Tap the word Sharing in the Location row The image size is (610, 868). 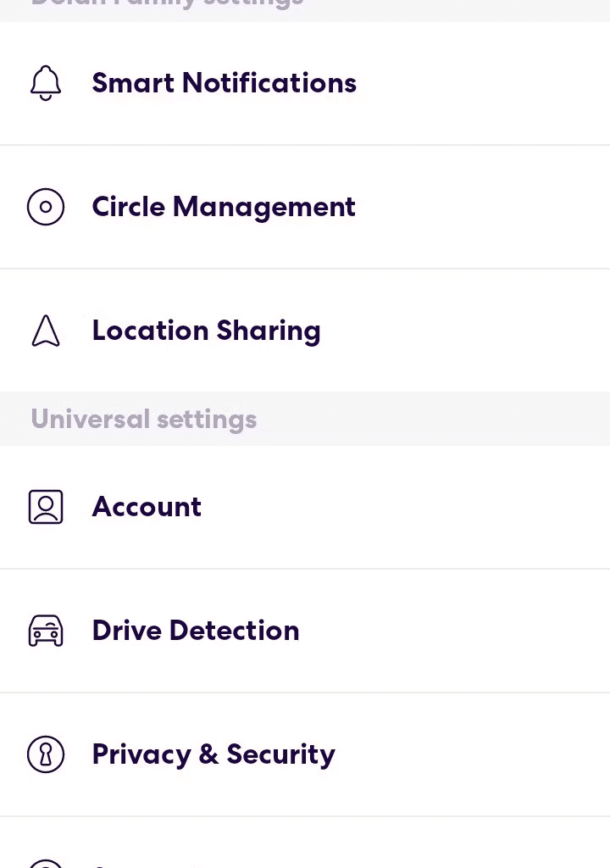tap(269, 331)
